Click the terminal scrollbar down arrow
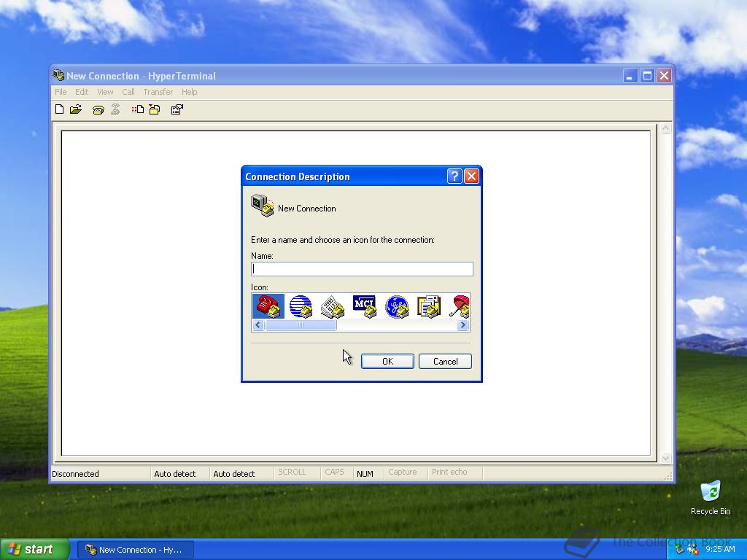Viewport: 747px width, 560px height. coord(665,458)
